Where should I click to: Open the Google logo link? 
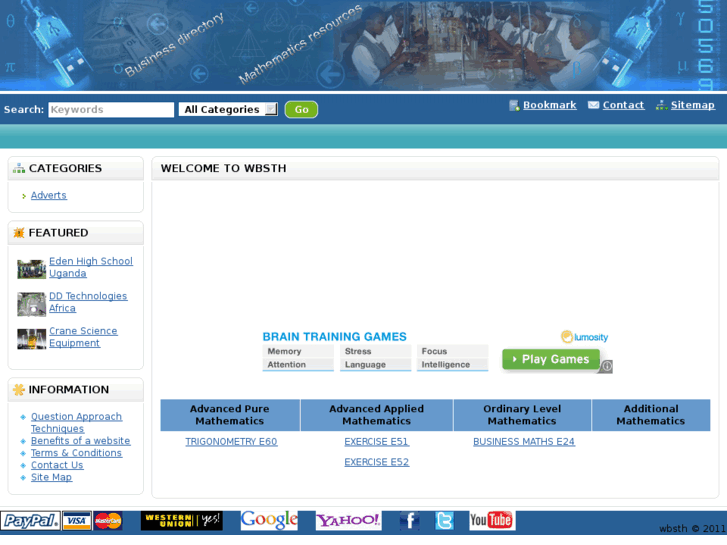click(269, 520)
